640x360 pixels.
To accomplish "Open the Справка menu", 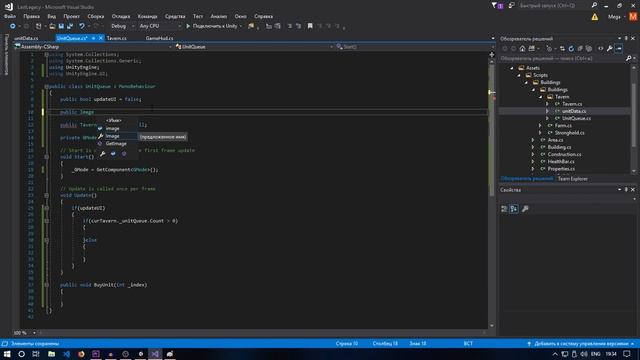I will tap(263, 16).
